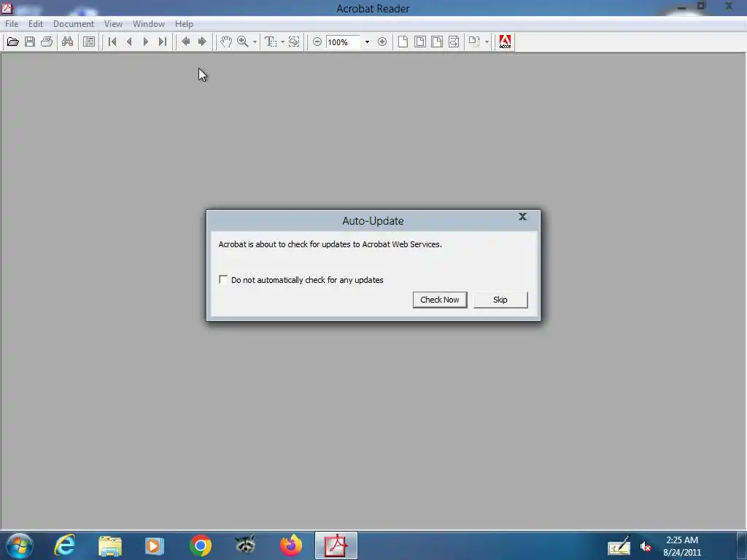Open Windows Media Player from taskbar
Viewport: 747px width, 560px height.
[x=155, y=545]
